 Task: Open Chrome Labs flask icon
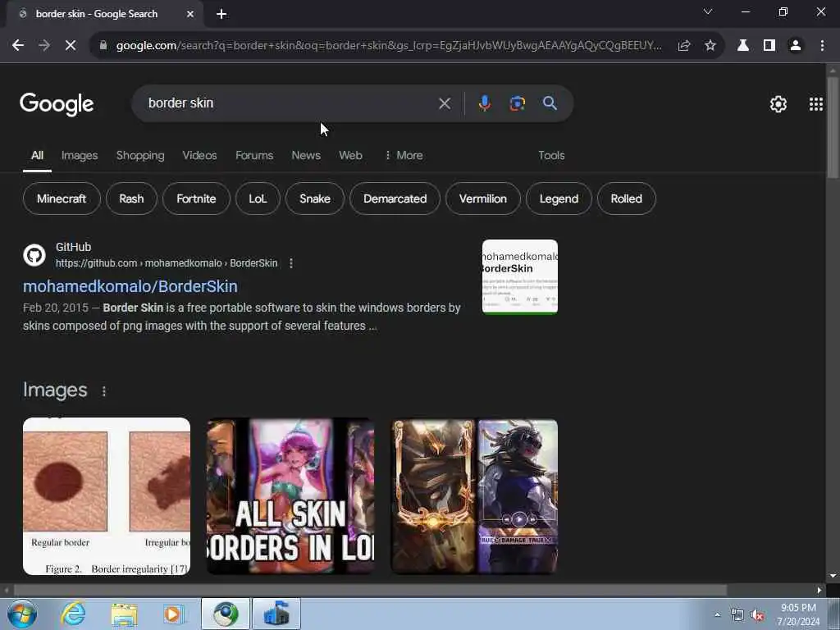click(x=742, y=46)
